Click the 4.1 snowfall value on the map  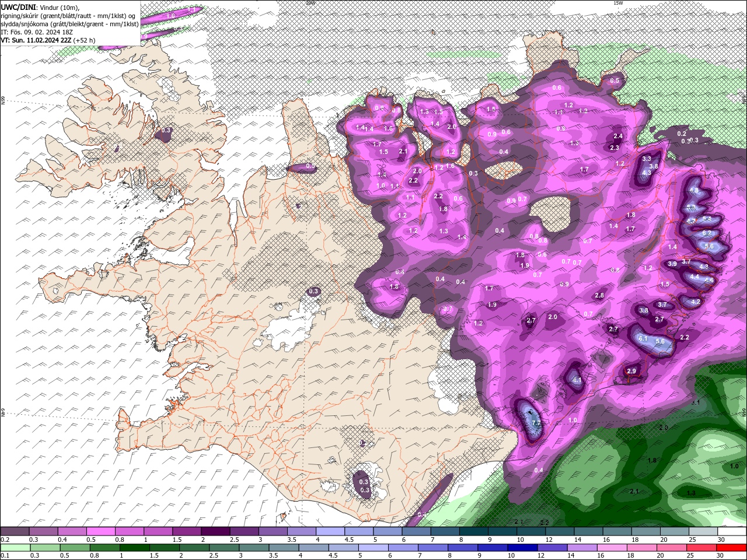coord(577,380)
